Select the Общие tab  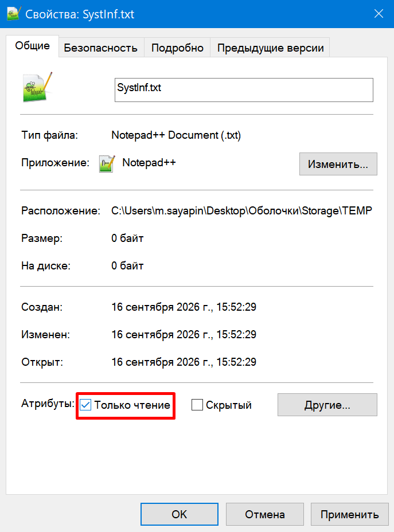coord(32,46)
